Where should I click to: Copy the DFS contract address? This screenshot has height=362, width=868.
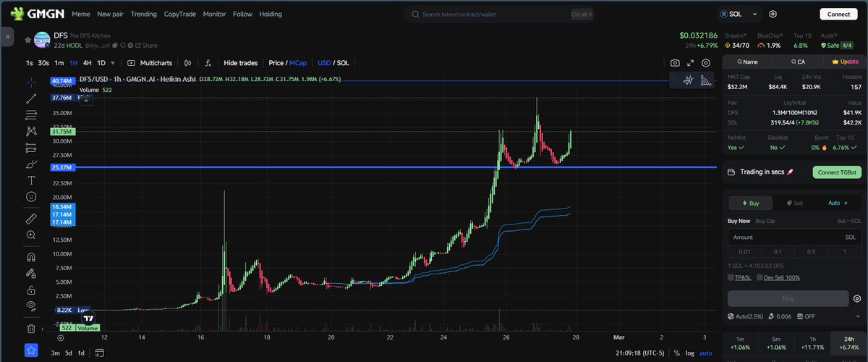point(116,45)
